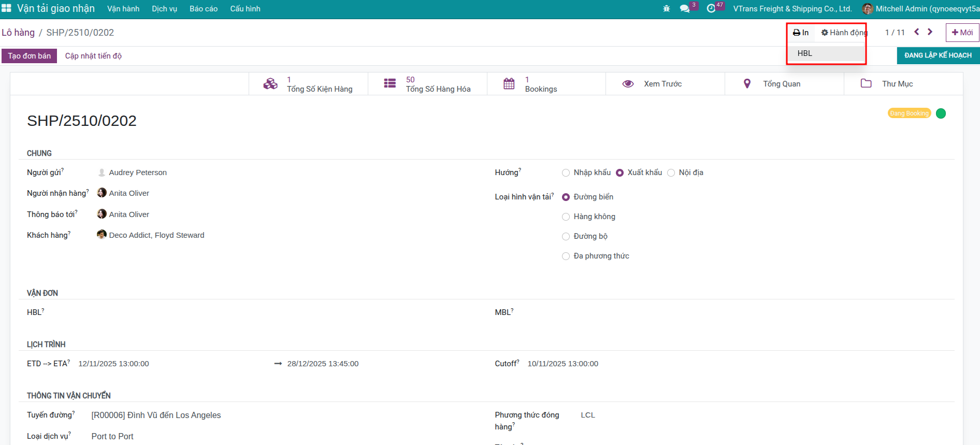Open the chat messages icon
The height and width of the screenshot is (445, 980).
[685, 9]
